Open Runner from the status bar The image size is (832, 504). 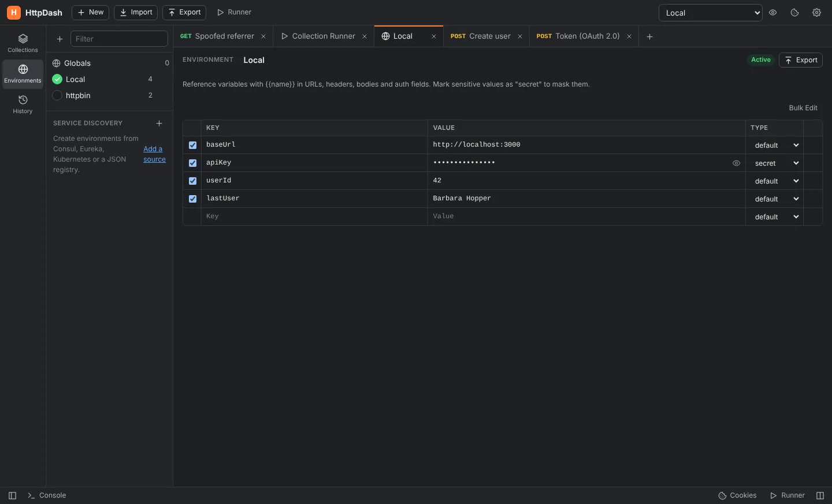788,495
